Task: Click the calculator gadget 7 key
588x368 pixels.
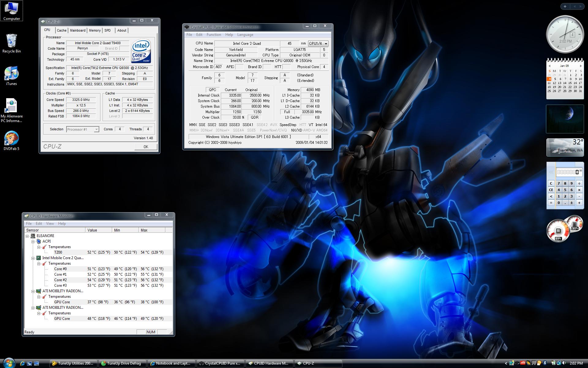Action: point(559,183)
